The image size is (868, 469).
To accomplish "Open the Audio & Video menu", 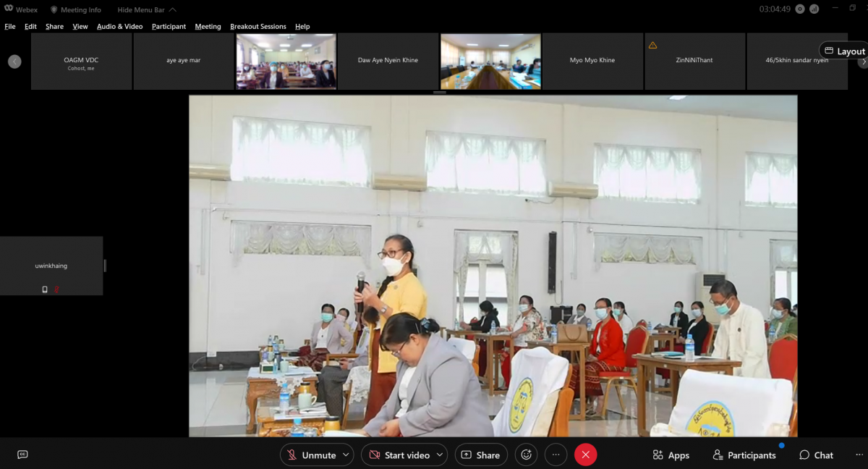I will point(119,27).
